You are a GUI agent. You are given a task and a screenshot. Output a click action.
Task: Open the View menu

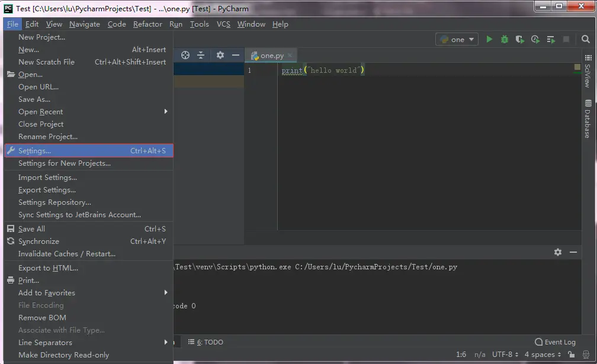[x=54, y=24]
